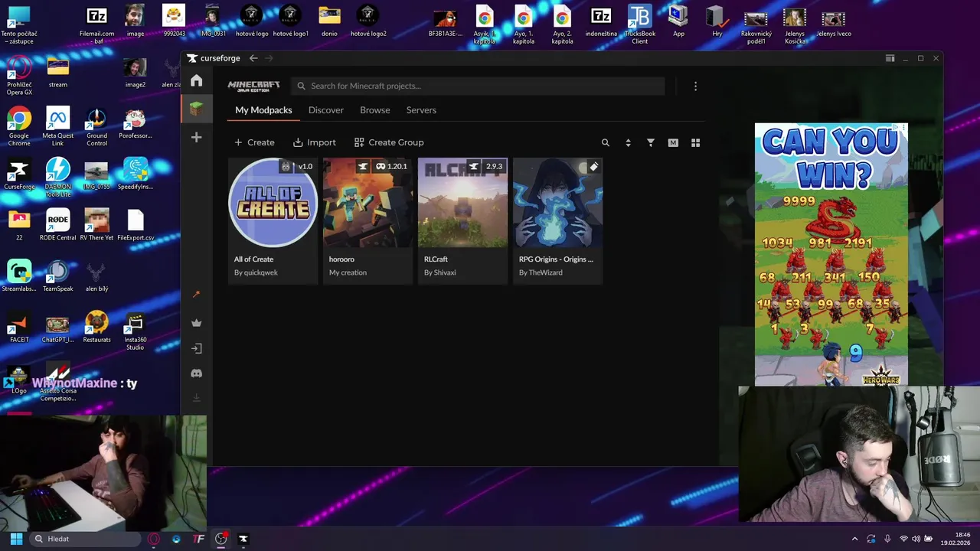Open Windows Start menu
980x551 pixels.
[16, 539]
